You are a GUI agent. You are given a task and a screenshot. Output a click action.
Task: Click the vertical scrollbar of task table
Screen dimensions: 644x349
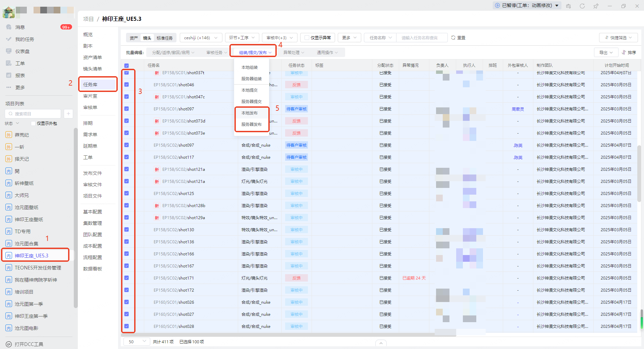639,168
